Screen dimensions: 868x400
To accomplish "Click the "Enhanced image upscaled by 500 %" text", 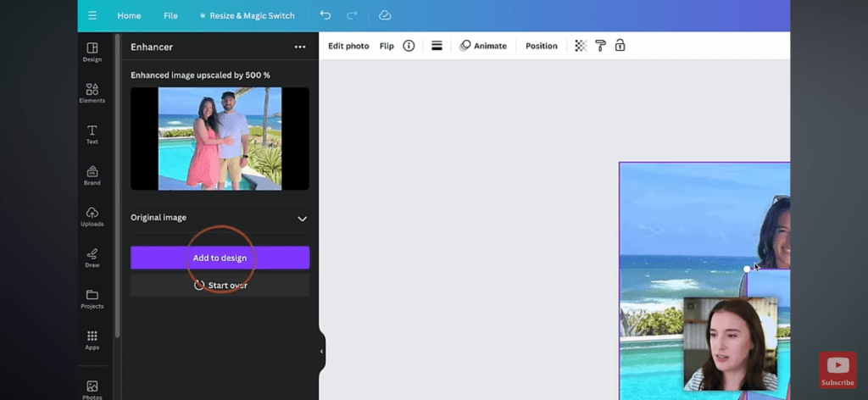I will pyautogui.click(x=200, y=75).
